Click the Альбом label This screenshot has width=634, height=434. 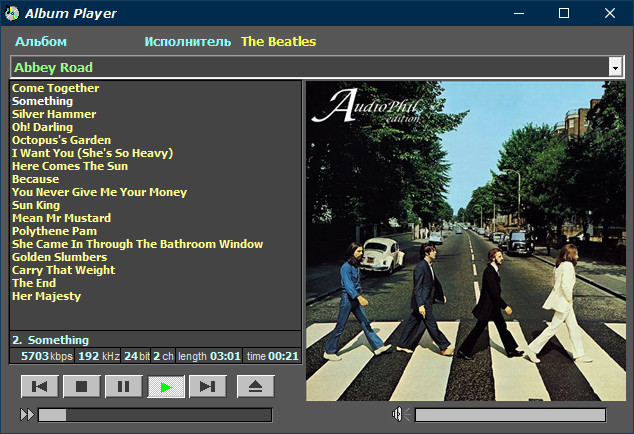coord(41,42)
